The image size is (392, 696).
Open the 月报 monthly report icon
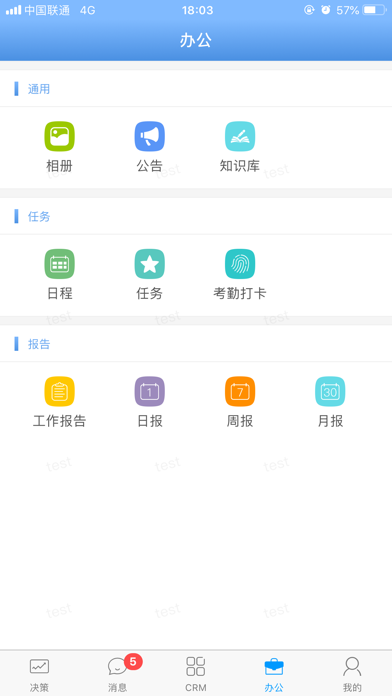(x=330, y=392)
